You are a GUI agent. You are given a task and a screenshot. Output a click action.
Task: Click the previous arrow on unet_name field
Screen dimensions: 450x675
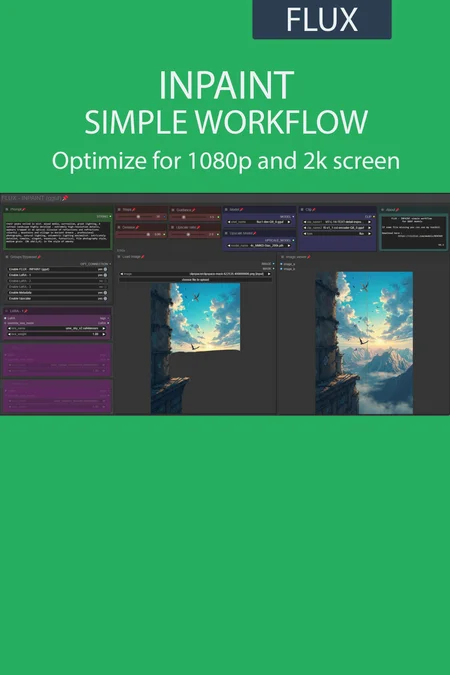click(229, 222)
